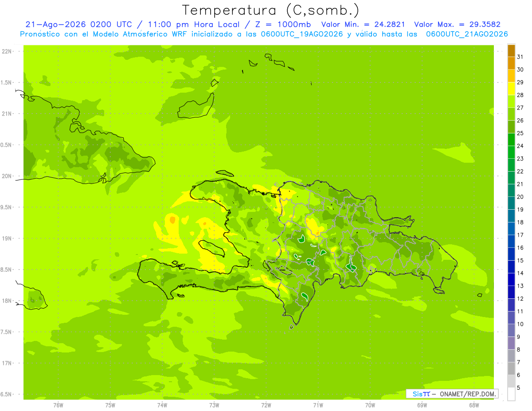Click the '70W' longitude axis label
The image size is (532, 411).
point(370,405)
